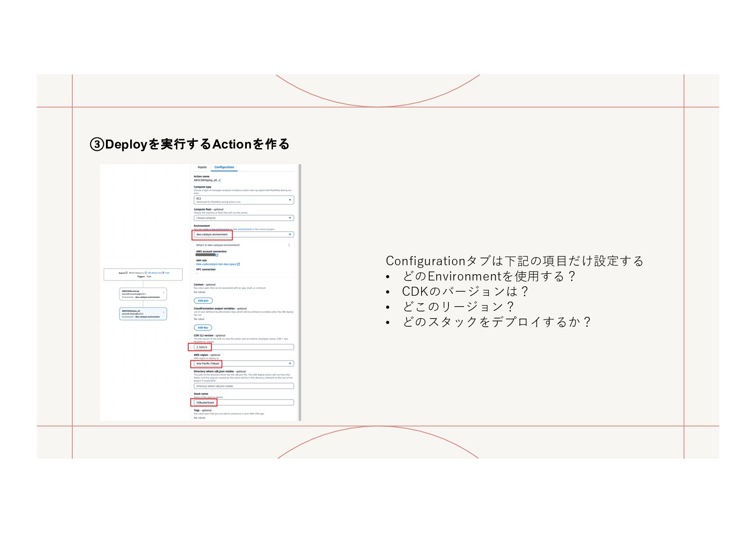
Task: Open the cdk-deploy-test repository link
Action: (x=154, y=273)
